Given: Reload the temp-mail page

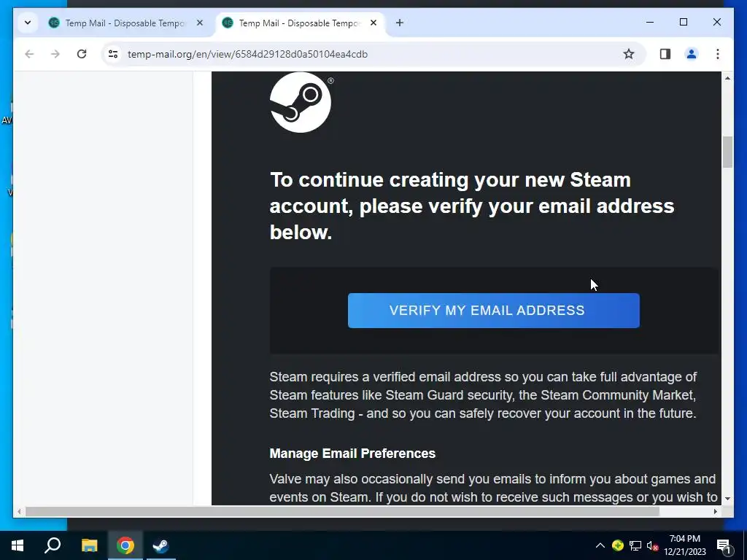Looking at the screenshot, I should [x=82, y=54].
